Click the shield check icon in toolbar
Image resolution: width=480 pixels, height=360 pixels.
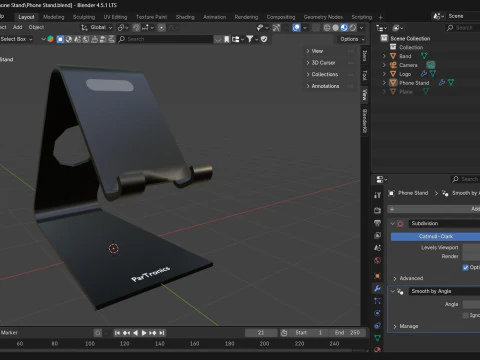click(264, 39)
